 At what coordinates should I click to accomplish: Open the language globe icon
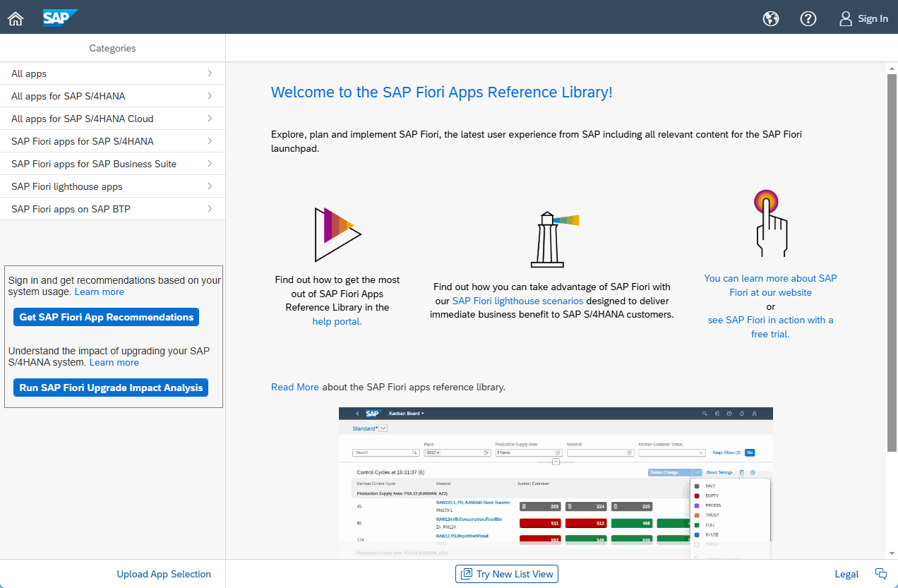click(771, 19)
